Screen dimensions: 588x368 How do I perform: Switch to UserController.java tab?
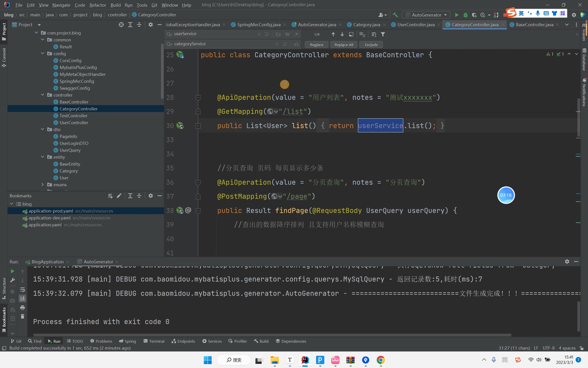416,25
